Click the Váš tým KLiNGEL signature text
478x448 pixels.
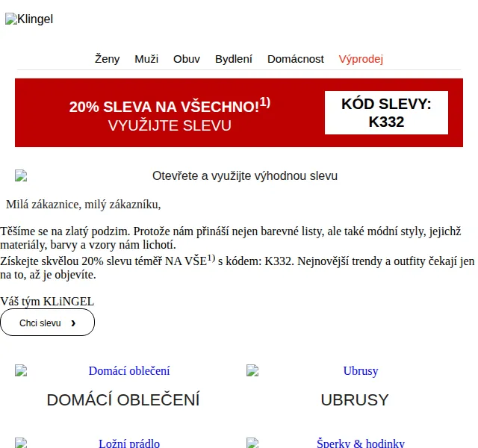47,302
